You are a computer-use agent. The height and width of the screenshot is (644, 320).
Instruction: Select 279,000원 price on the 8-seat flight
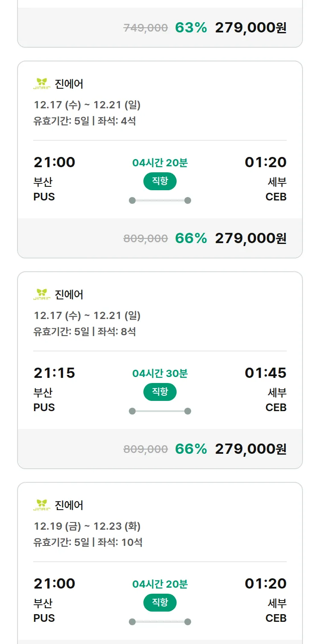(x=250, y=449)
